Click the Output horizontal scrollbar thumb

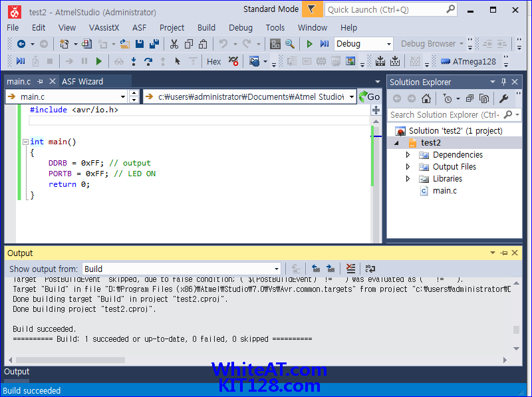pos(70,360)
